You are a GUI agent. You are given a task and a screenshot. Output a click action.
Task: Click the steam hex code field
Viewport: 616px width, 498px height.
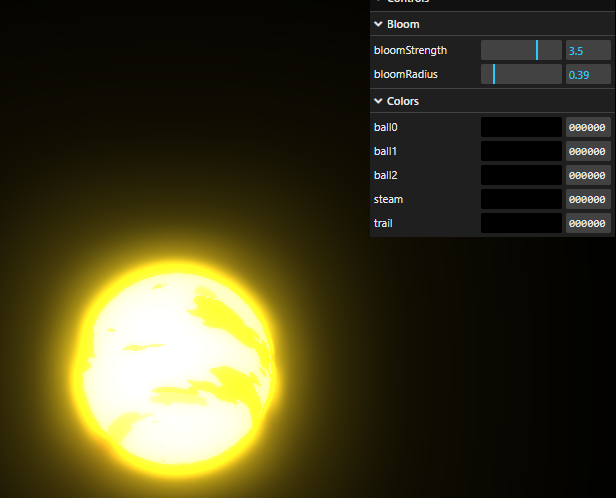click(588, 199)
